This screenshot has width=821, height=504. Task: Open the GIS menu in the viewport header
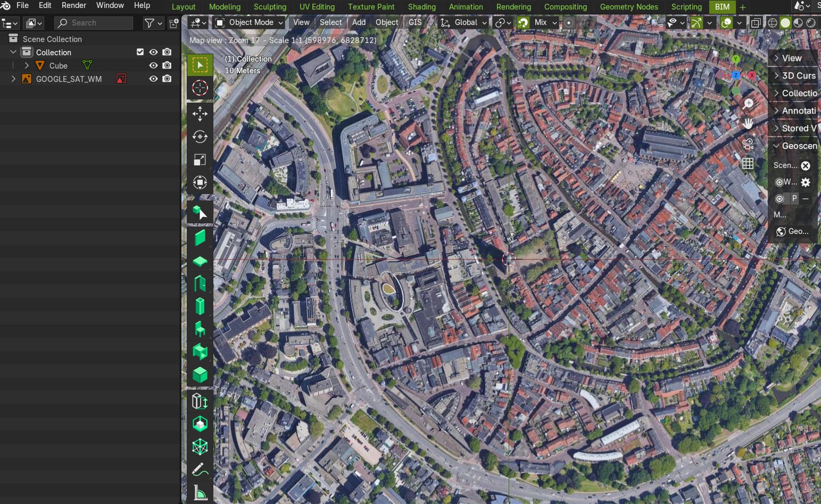click(x=415, y=22)
